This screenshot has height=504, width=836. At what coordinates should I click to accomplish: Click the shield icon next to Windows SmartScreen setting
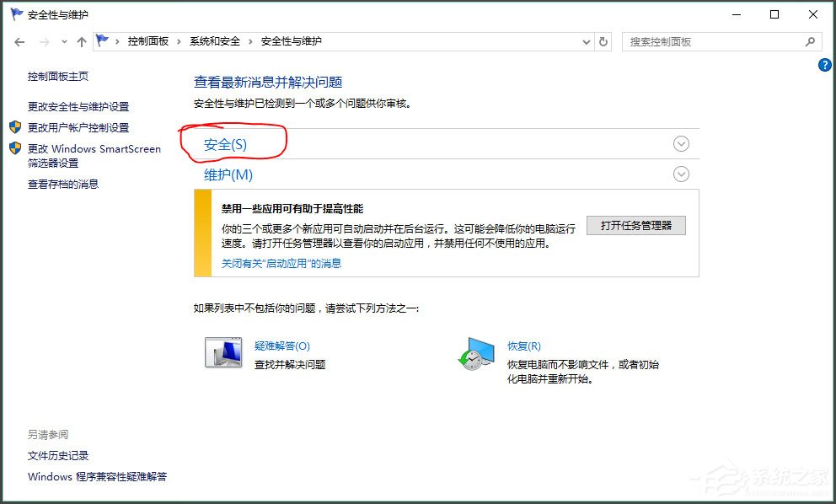tap(14, 149)
